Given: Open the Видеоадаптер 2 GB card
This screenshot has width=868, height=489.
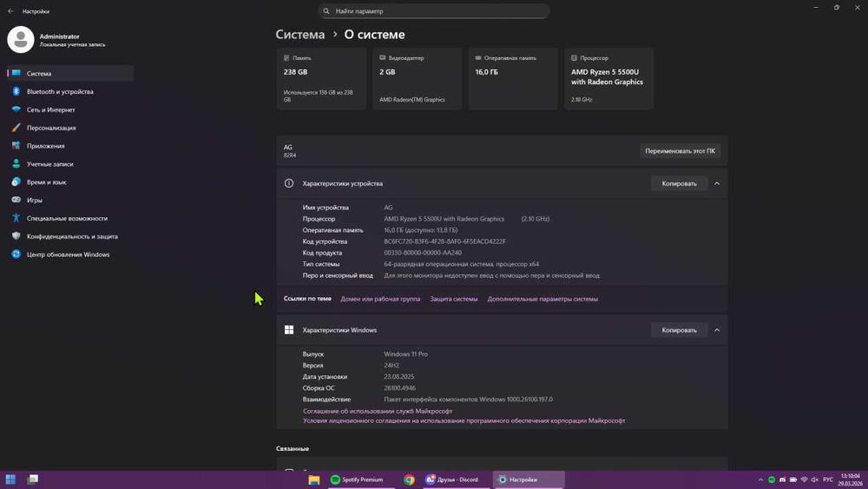Looking at the screenshot, I should click(x=417, y=79).
